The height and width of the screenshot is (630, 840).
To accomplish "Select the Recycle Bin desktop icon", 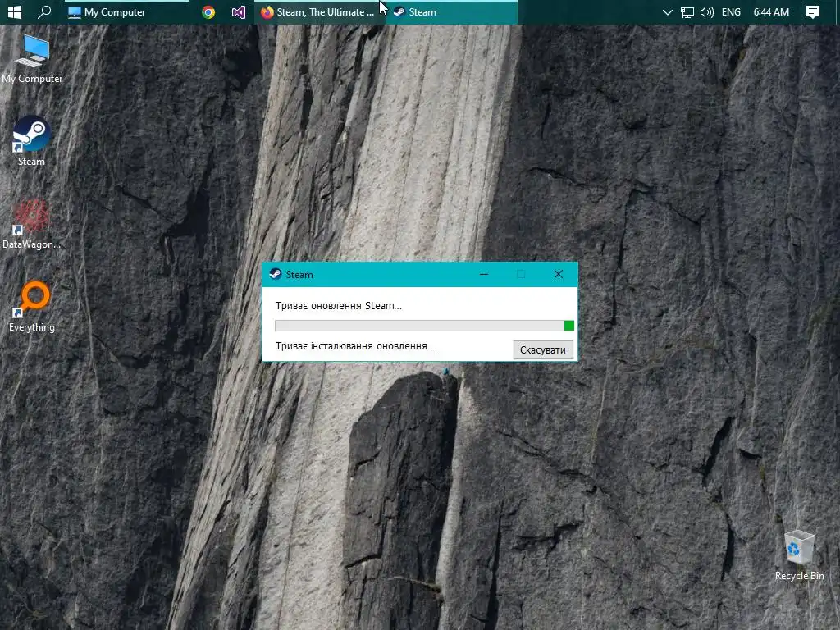I will [799, 555].
